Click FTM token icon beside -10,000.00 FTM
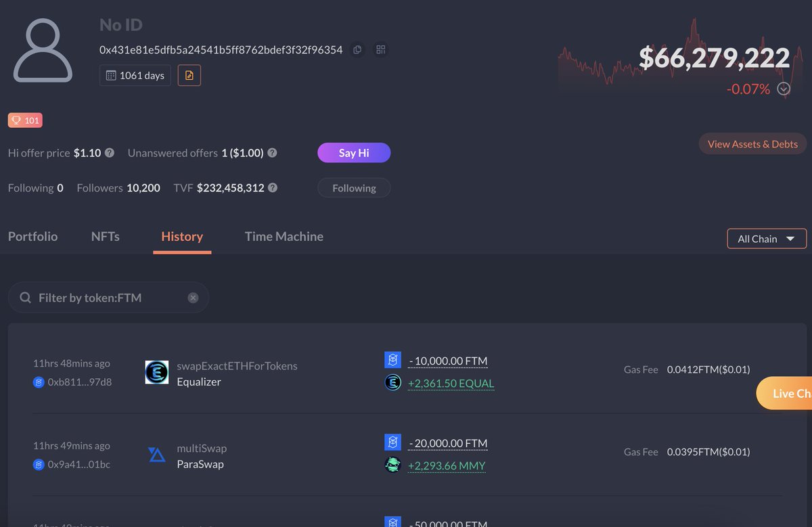Viewport: 812px width, 527px height. point(393,360)
